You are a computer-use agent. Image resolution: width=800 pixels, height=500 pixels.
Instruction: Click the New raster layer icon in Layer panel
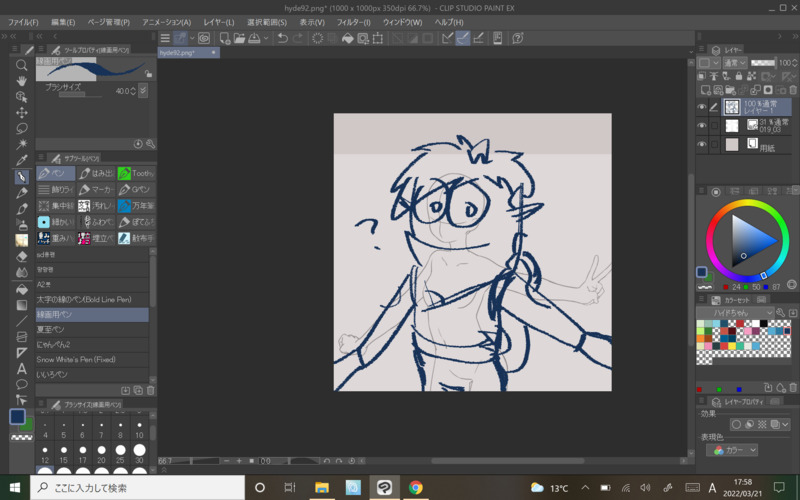[706, 90]
